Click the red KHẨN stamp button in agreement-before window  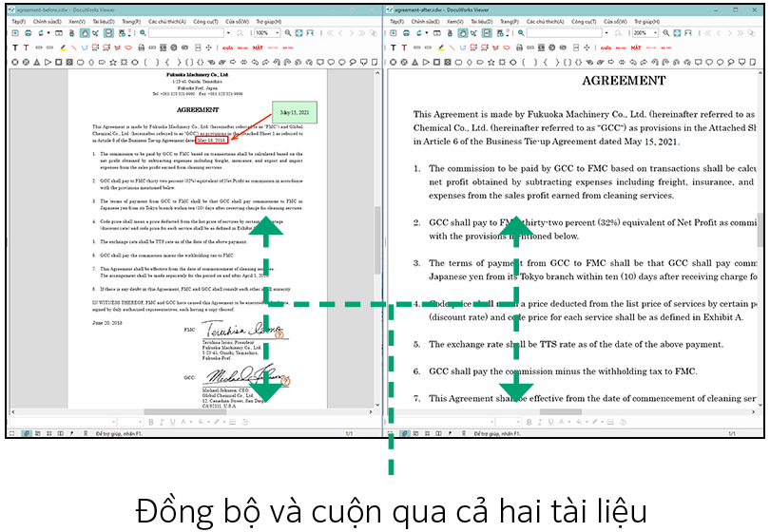click(228, 47)
